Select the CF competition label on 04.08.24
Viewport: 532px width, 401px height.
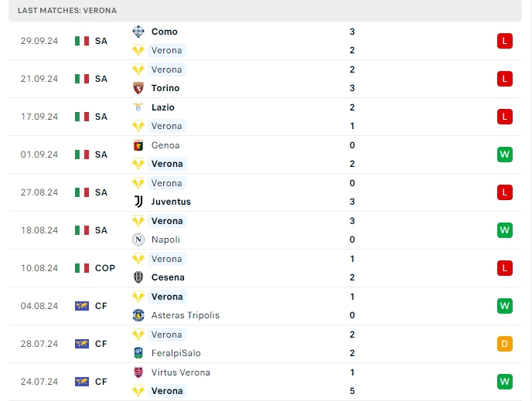[x=101, y=306]
